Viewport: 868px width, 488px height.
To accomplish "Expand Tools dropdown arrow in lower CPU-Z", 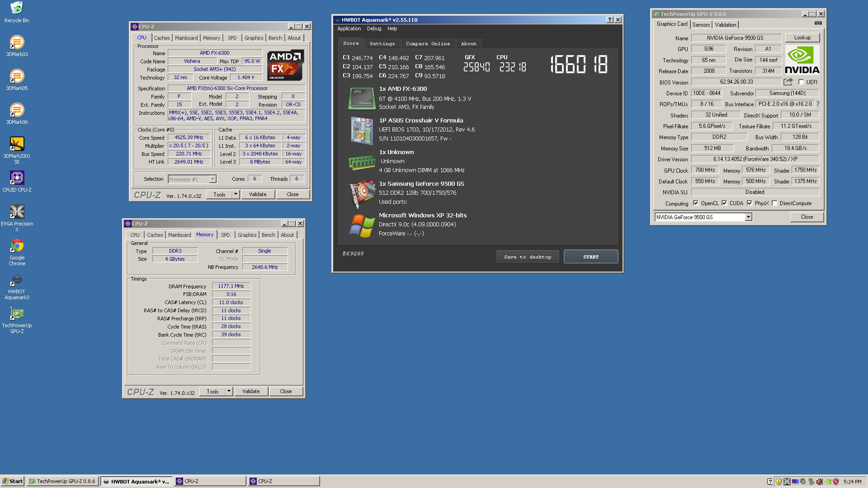I will (x=229, y=391).
